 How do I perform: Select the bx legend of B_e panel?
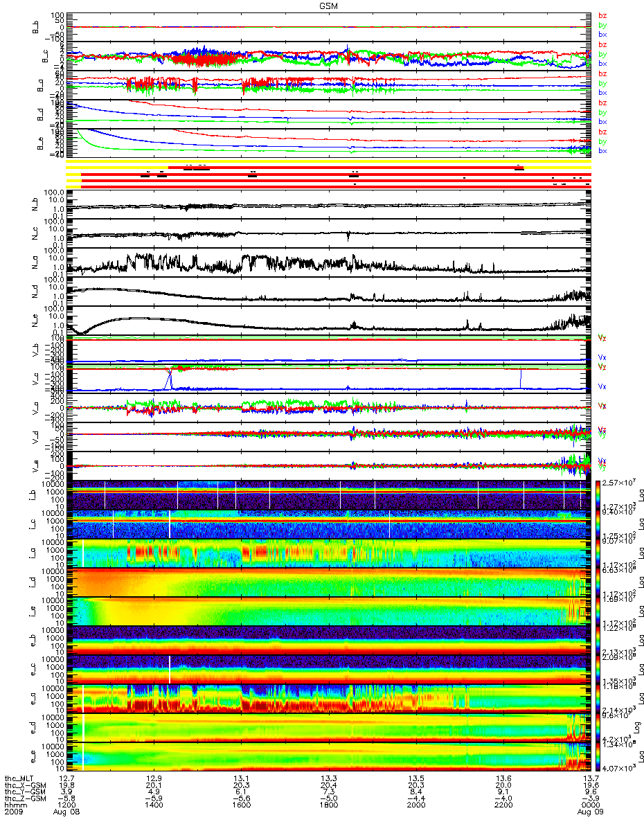(x=602, y=151)
